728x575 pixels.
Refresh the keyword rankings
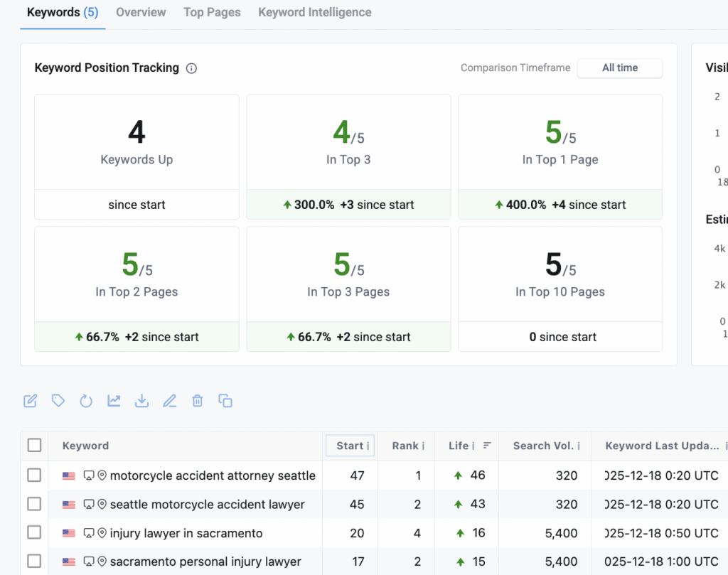[x=86, y=400]
